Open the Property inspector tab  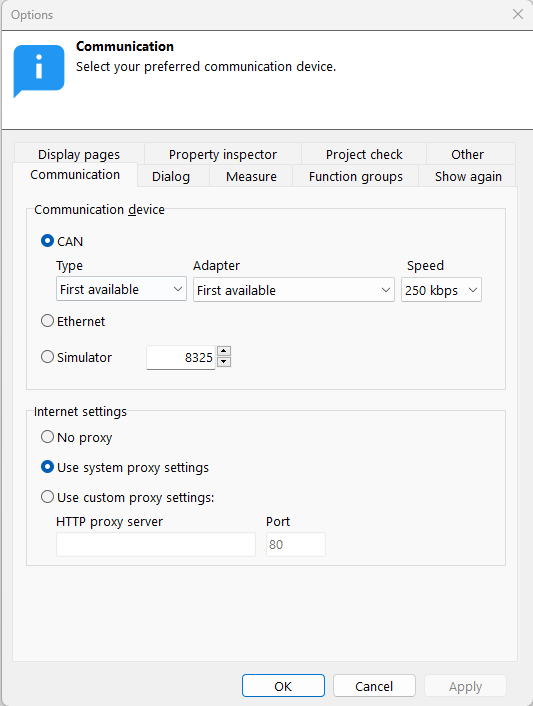[223, 154]
